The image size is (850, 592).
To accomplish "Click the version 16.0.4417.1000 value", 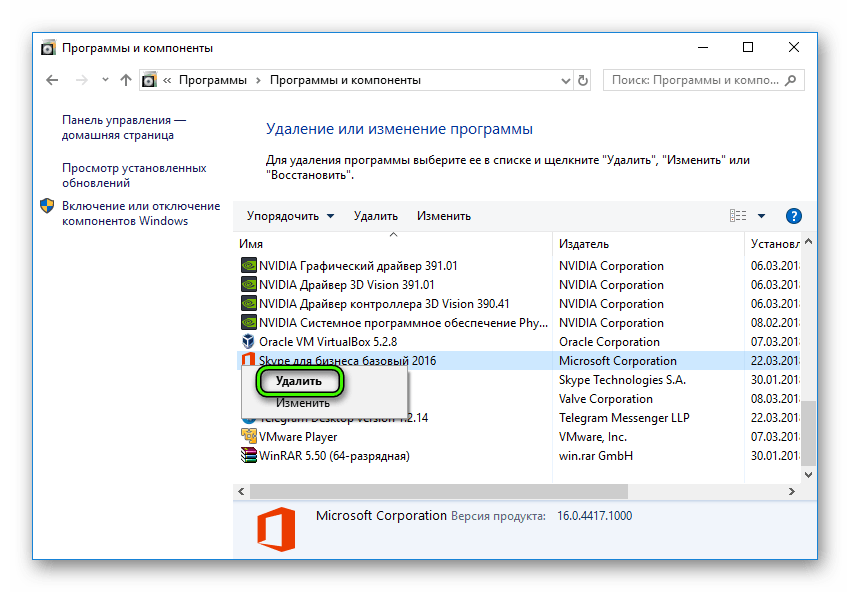I will 595,516.
